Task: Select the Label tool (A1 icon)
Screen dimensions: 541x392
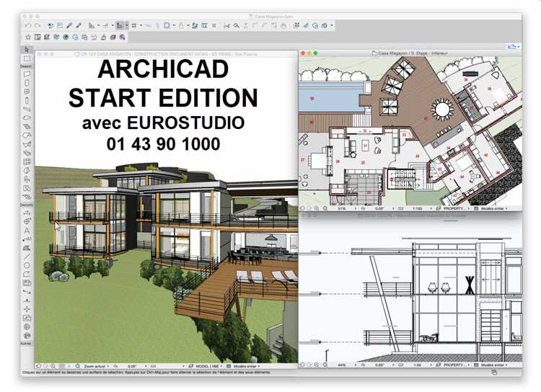Action: pos(27,239)
